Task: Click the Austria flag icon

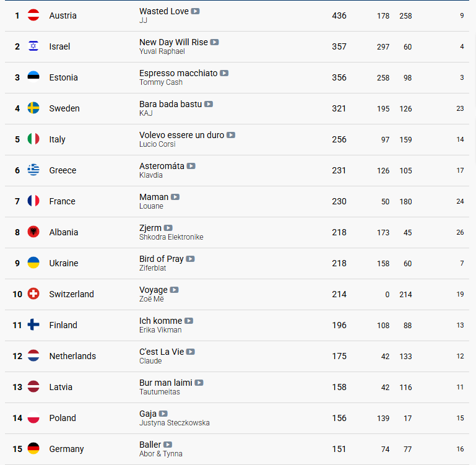Action: 33,15
